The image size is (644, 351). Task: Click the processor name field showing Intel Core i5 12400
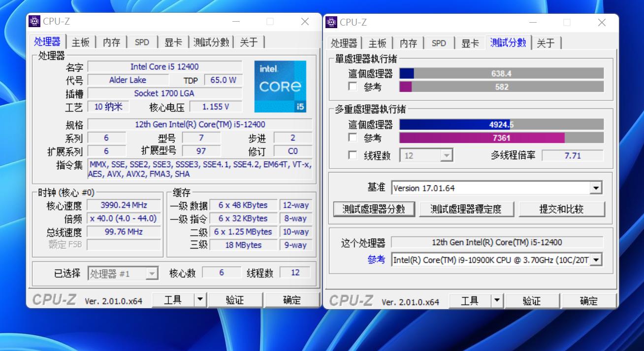[165, 67]
